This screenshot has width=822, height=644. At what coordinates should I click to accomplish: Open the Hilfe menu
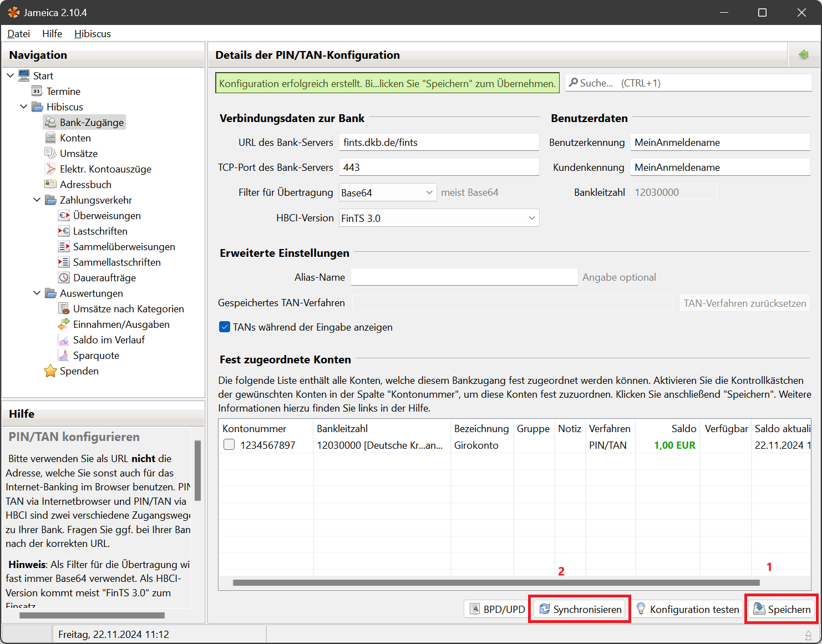(52, 33)
